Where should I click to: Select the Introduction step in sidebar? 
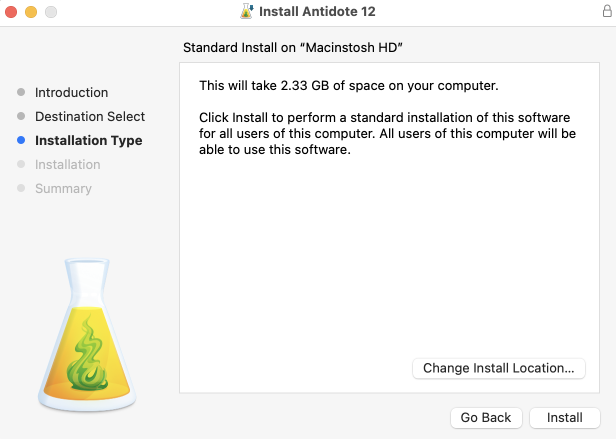pyautogui.click(x=71, y=93)
